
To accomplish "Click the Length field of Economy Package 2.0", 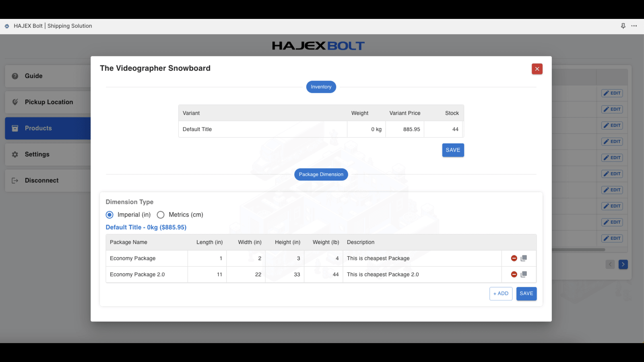I will pyautogui.click(x=207, y=274).
